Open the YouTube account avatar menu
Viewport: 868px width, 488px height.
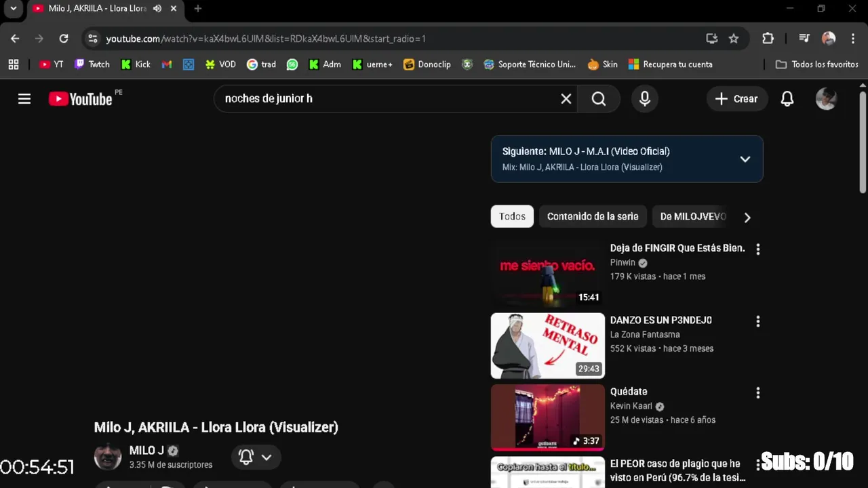[826, 99]
